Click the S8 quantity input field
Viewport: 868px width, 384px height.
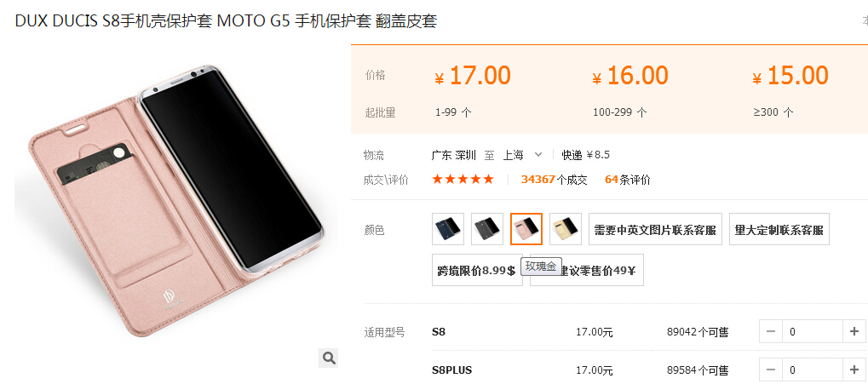812,331
